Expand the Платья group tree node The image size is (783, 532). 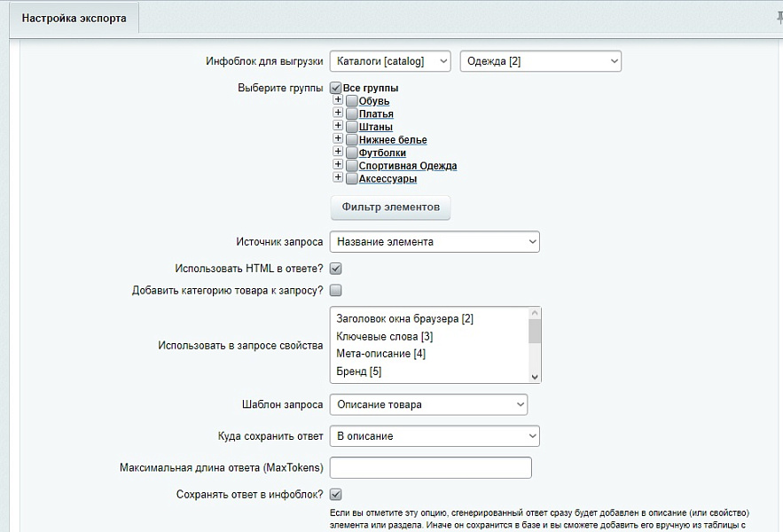point(337,113)
